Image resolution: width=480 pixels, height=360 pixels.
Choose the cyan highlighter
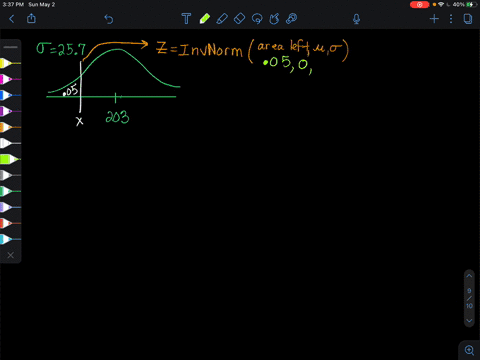tap(10, 239)
